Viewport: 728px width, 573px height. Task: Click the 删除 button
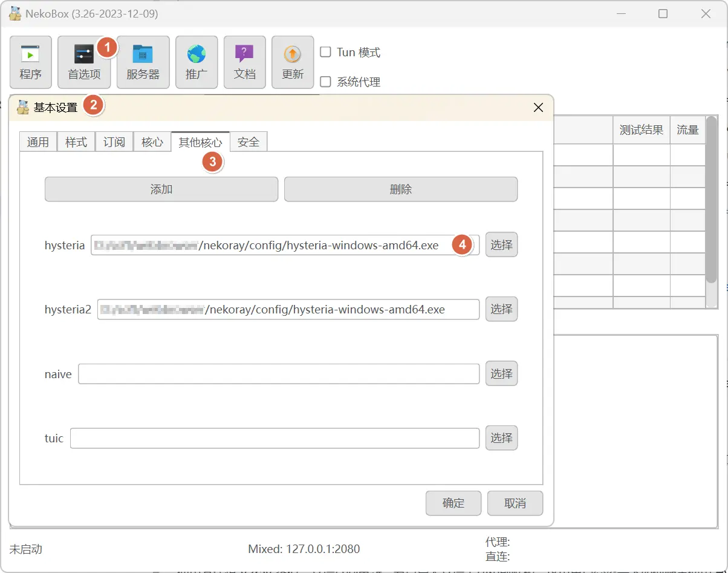[401, 189]
